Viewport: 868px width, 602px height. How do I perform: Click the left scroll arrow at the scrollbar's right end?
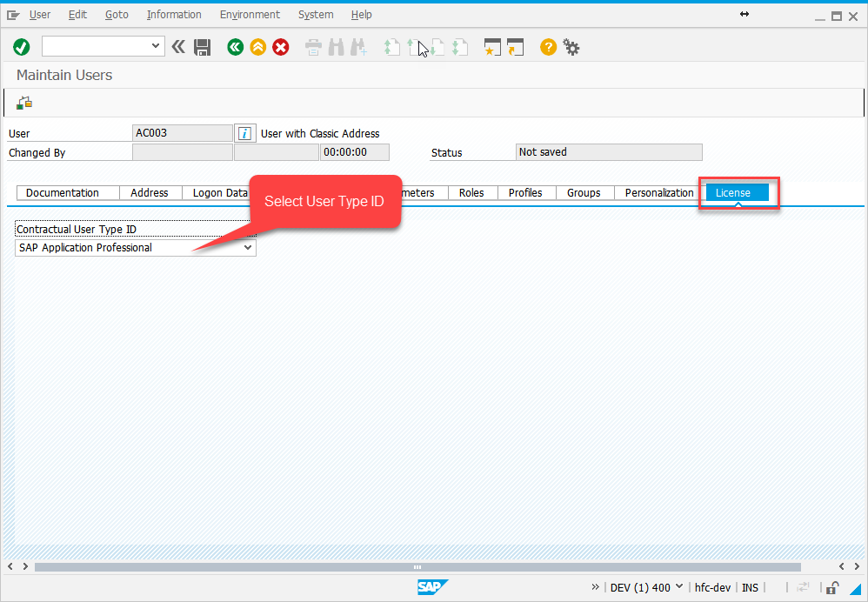841,566
